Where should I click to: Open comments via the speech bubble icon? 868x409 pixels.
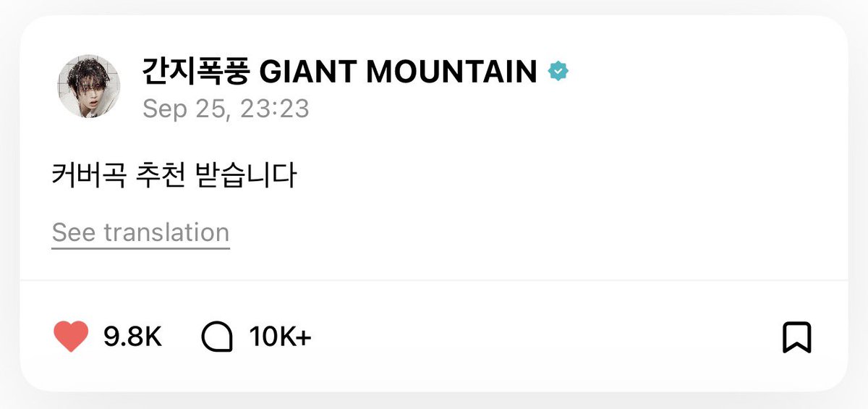click(x=216, y=337)
